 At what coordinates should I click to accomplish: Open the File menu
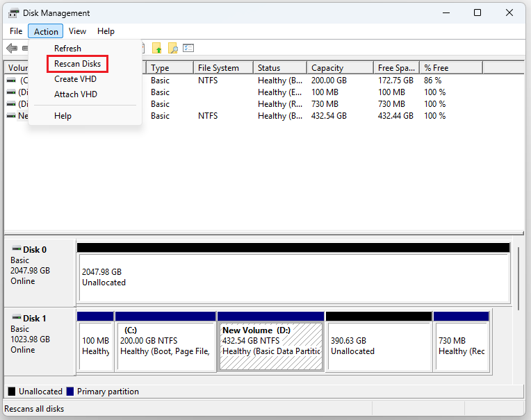click(x=16, y=31)
